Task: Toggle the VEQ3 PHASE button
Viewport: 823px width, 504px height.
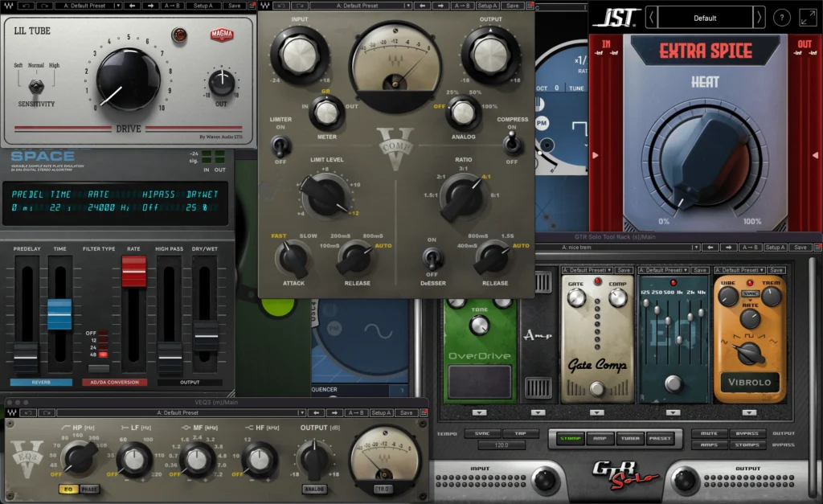Action: 89,489
